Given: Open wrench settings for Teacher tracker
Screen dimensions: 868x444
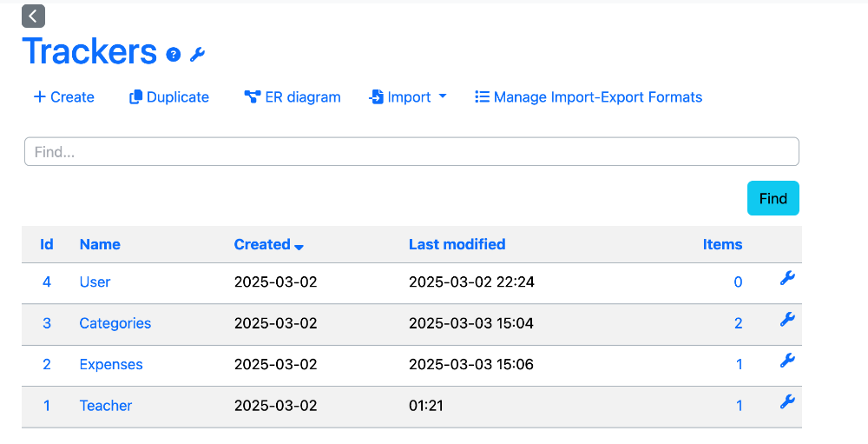Looking at the screenshot, I should point(787,402).
